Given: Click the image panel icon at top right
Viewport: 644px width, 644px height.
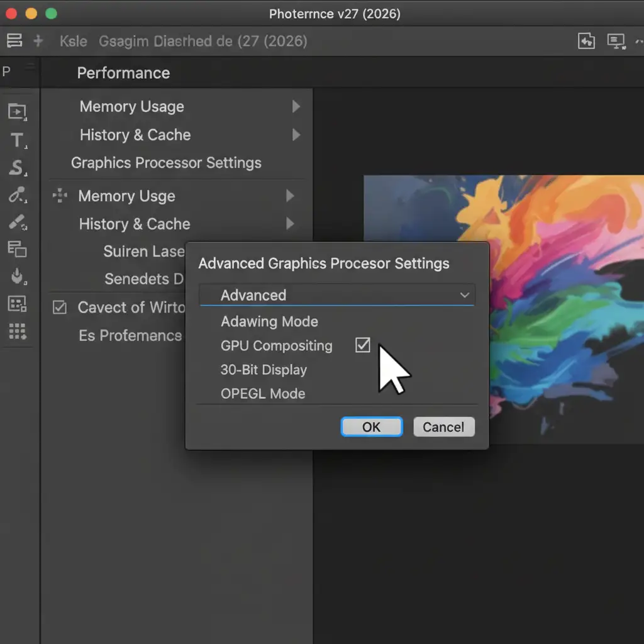Looking at the screenshot, I should (586, 42).
